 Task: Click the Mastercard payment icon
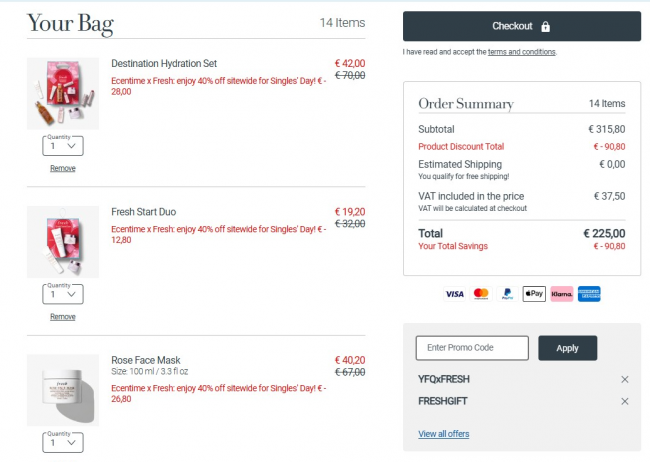click(x=481, y=294)
